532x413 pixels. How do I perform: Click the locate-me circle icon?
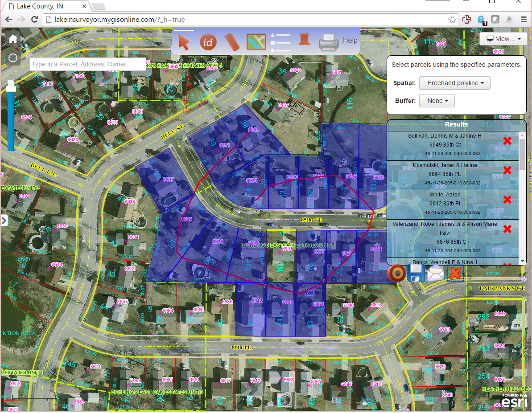(13, 58)
